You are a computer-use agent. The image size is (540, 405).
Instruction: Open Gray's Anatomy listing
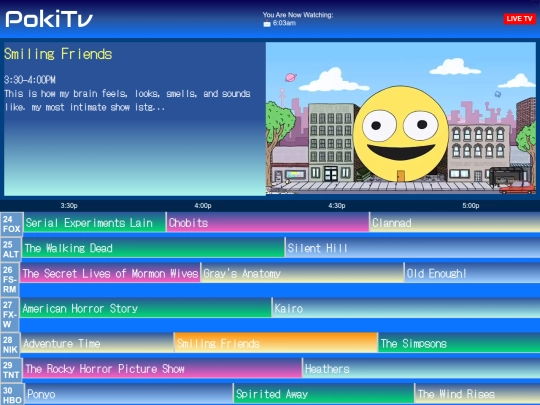pyautogui.click(x=302, y=273)
